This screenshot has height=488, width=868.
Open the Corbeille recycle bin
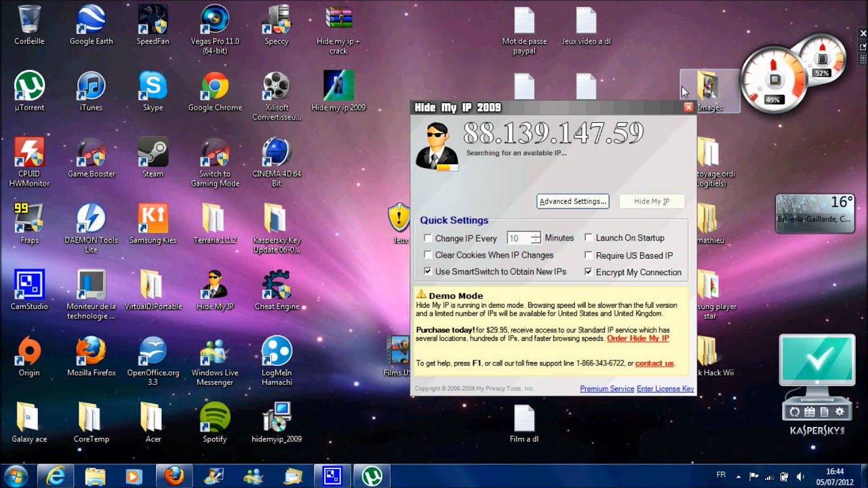[x=29, y=25]
